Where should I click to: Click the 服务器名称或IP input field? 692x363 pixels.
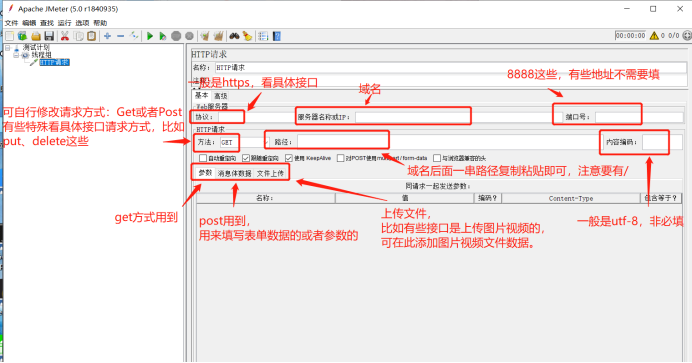[459, 117]
